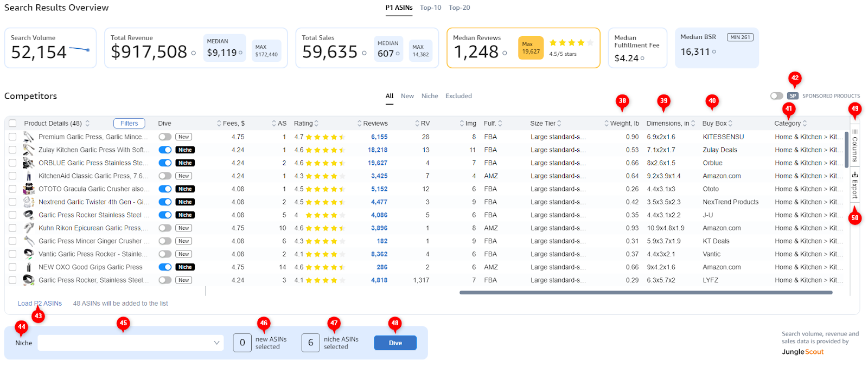Open the 6,155 reviews link

[379, 137]
